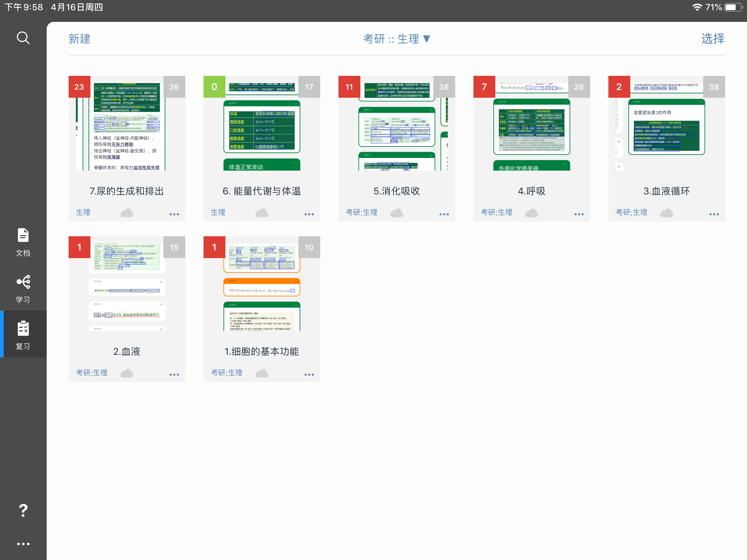Tap cloud icon on 1.细胞的基本功能 card

(262, 373)
